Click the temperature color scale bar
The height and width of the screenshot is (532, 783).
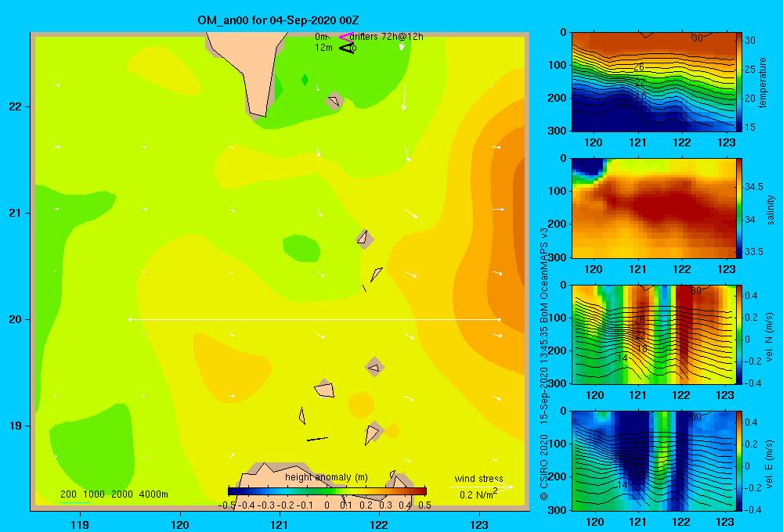739,82
